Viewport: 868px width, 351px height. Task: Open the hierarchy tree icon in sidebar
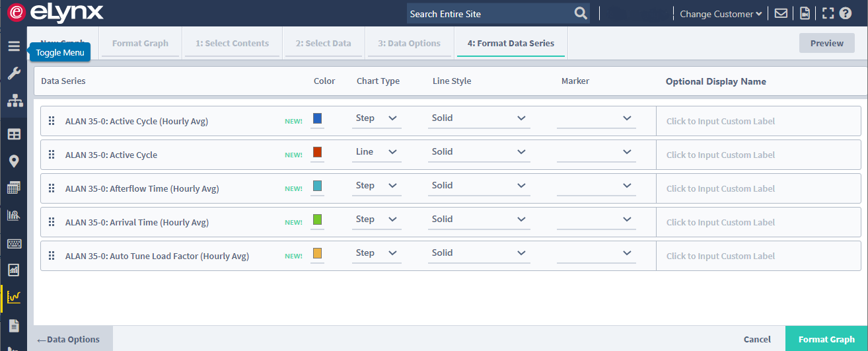coord(14,101)
